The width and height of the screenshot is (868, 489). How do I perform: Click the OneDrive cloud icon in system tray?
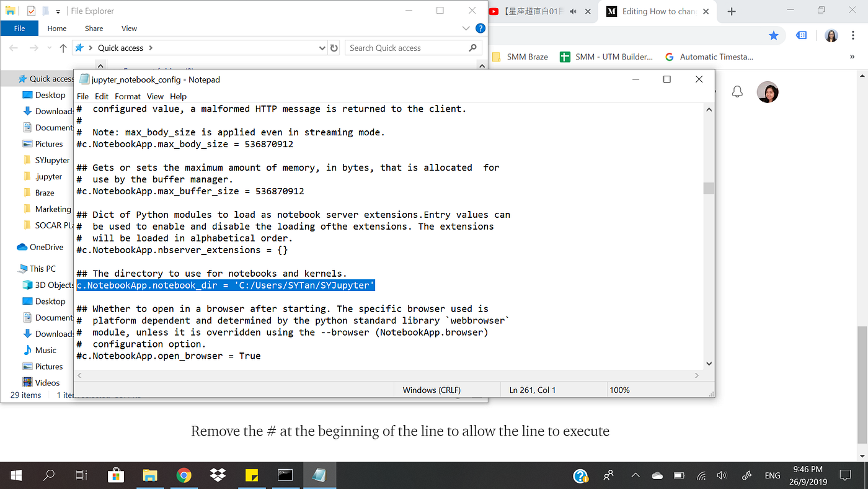tap(657, 475)
